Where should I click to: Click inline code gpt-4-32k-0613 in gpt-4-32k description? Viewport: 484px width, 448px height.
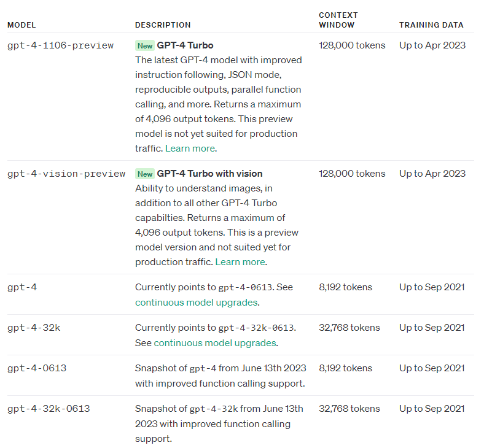click(256, 328)
